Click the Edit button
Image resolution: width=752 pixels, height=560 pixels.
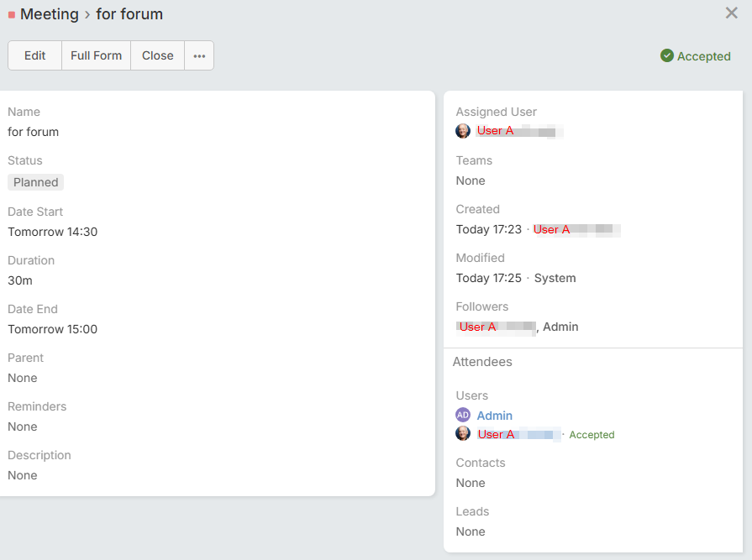[x=34, y=56]
